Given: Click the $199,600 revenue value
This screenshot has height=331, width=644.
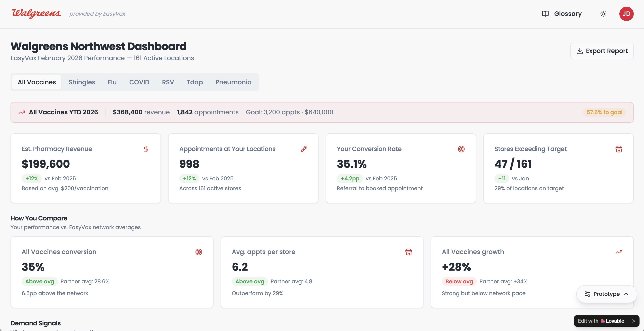Looking at the screenshot, I should (x=46, y=164).
